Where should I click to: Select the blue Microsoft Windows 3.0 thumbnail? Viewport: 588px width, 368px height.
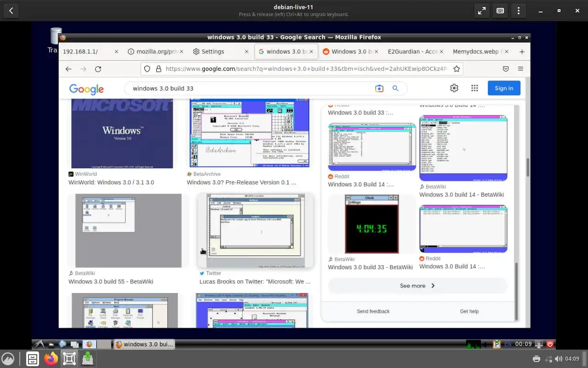(x=122, y=133)
